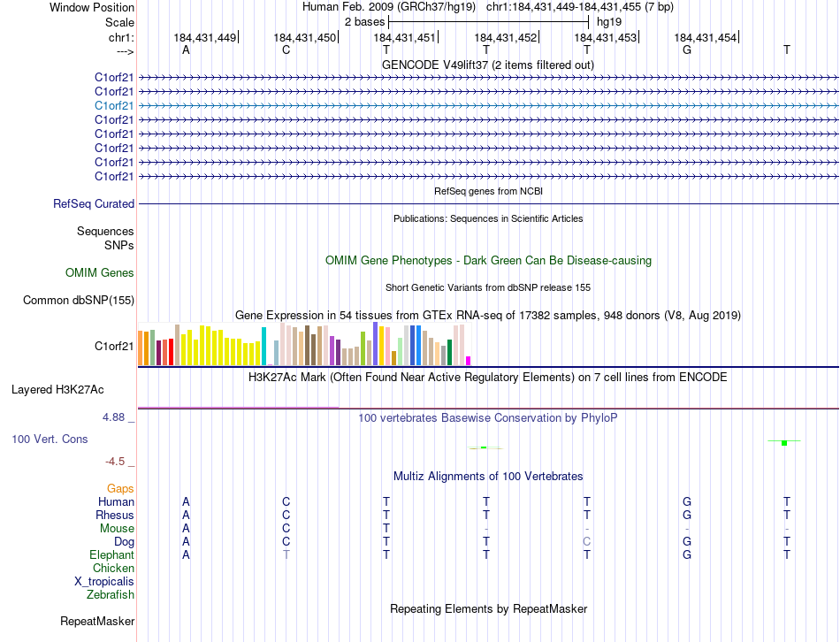Image resolution: width=840 pixels, height=642 pixels.
Task: Select the Mouse species label
Action: pyautogui.click(x=117, y=529)
